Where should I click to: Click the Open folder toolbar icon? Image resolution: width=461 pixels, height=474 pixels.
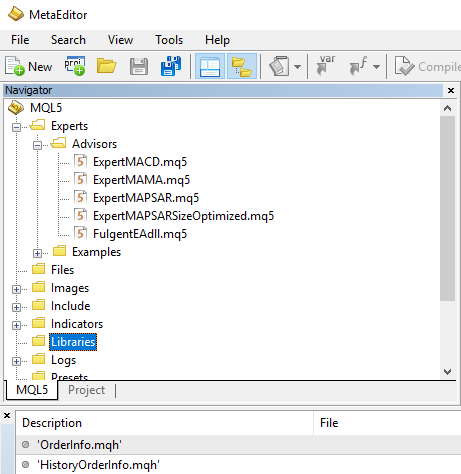coord(106,66)
